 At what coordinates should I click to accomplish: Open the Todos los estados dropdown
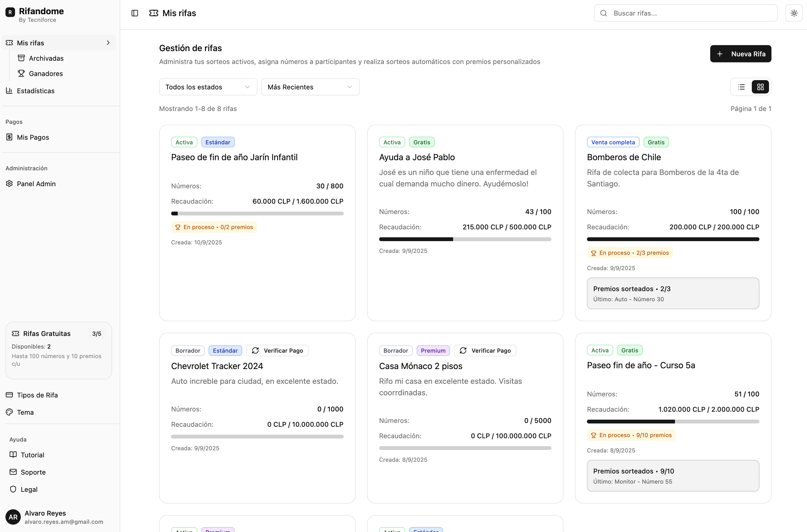[208, 87]
